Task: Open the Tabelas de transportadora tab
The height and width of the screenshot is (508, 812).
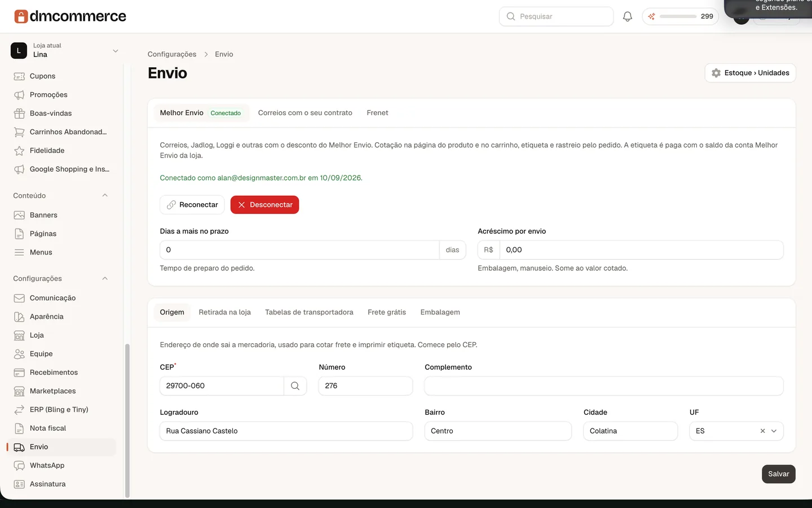Action: (309, 312)
